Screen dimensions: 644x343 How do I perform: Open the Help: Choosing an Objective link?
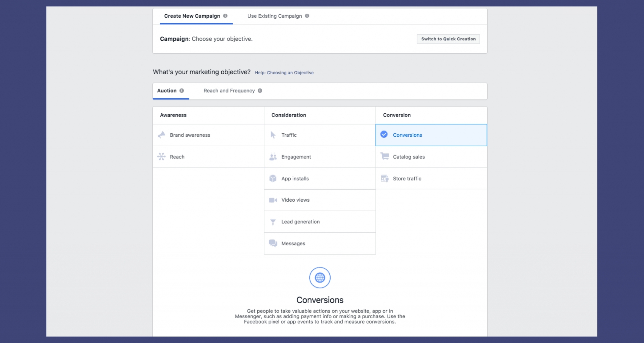click(x=284, y=72)
